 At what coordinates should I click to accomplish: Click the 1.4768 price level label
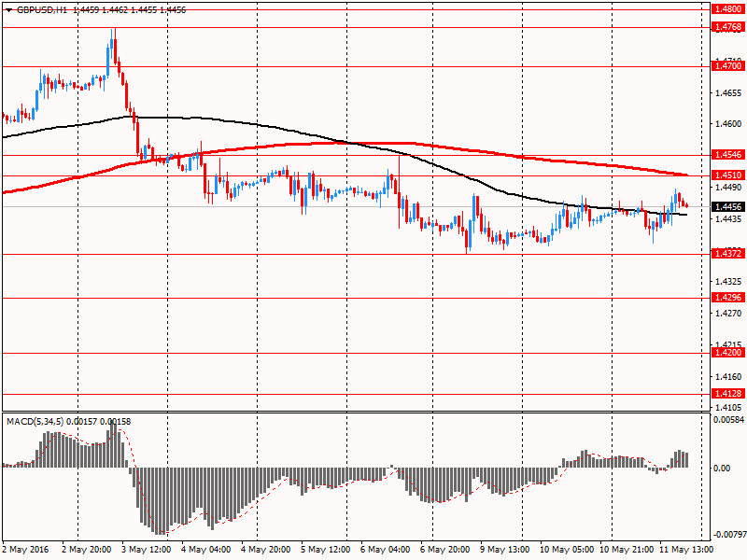[x=728, y=27]
